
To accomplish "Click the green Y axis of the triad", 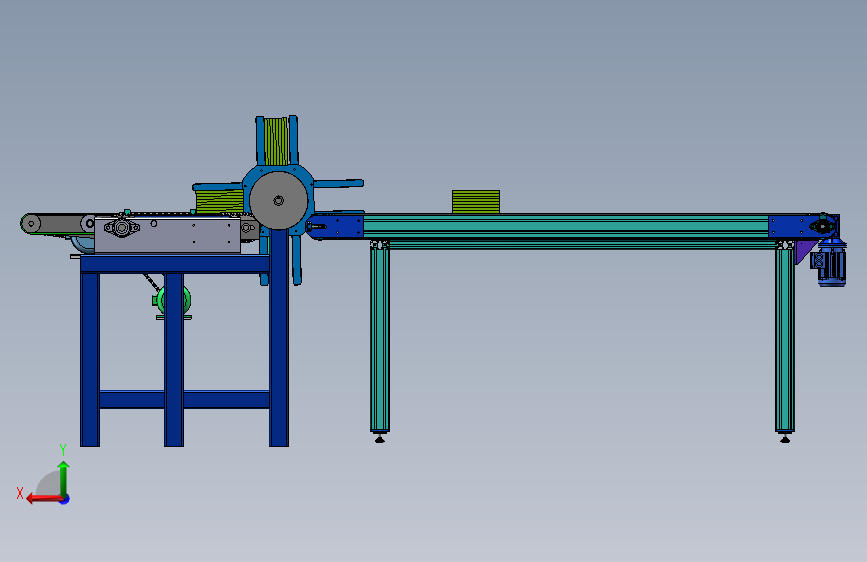I will [64, 479].
